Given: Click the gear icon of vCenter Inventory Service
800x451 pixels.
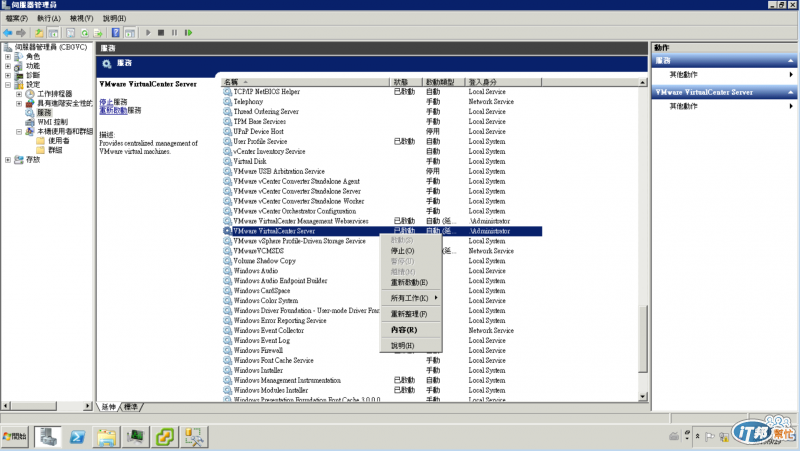Looking at the screenshot, I should 227,152.
